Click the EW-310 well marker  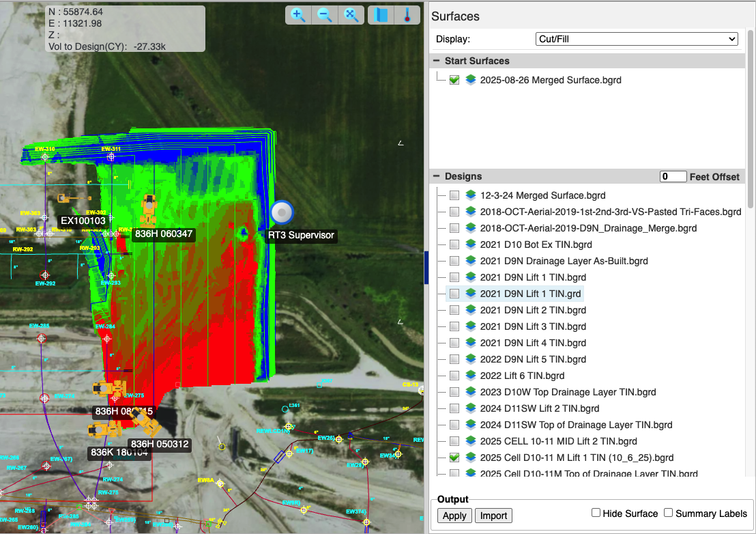click(45, 157)
